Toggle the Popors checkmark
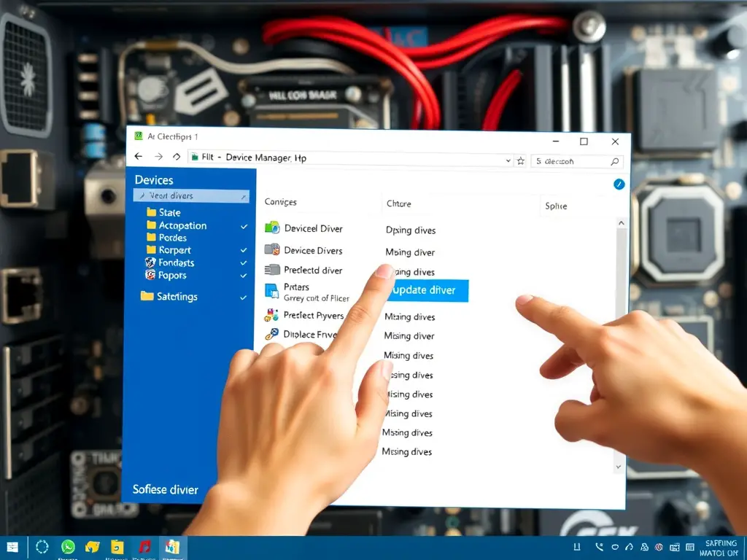 [x=244, y=276]
